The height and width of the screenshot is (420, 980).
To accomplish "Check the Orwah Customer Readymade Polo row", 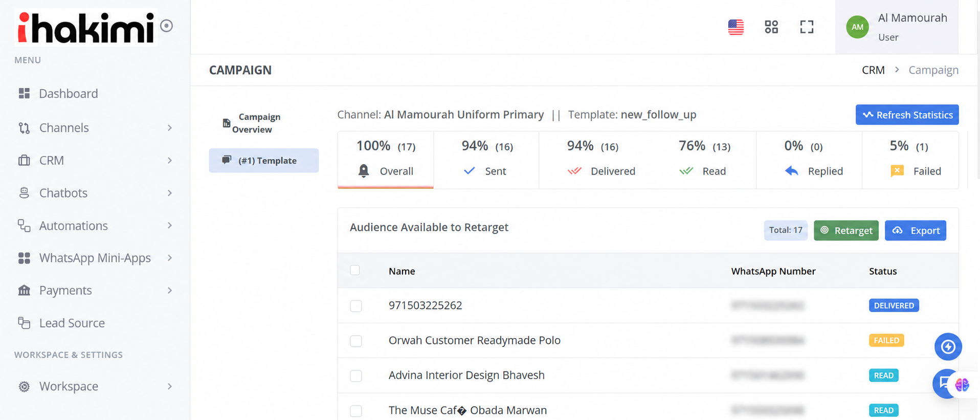I will tap(356, 341).
